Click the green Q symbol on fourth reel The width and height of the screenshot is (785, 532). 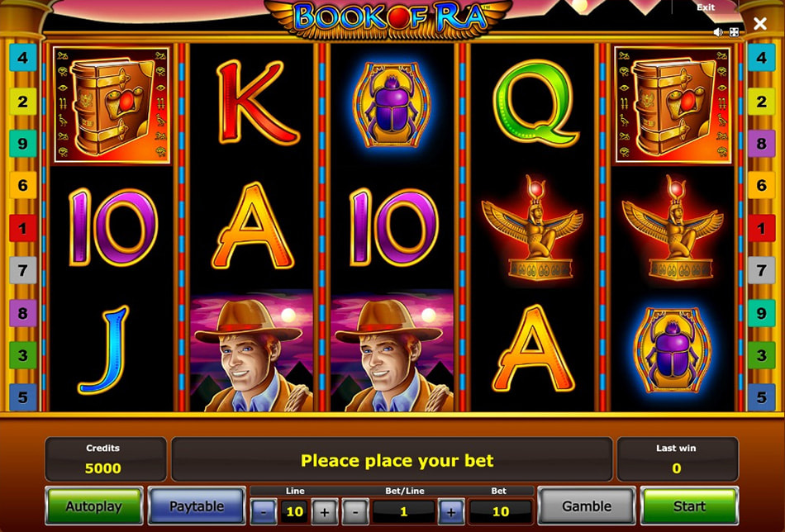[535, 103]
